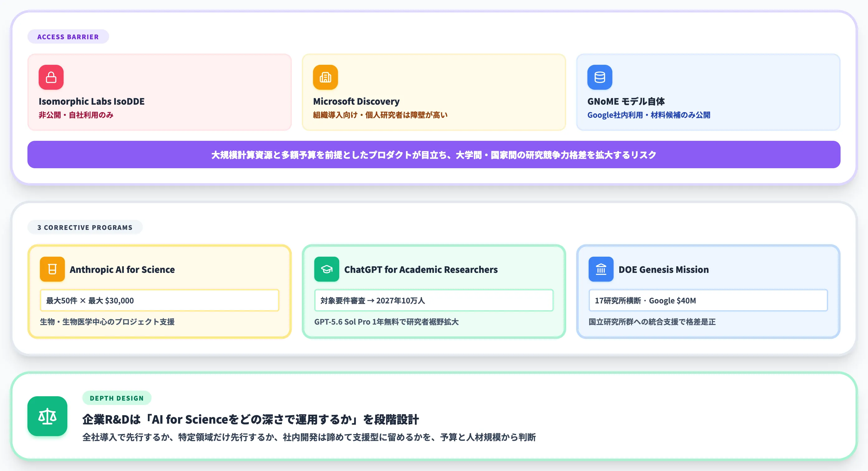Click the text 'GPT-5.6 Sol Pro 1年無料で研究者裾野拡大'

tap(386, 322)
